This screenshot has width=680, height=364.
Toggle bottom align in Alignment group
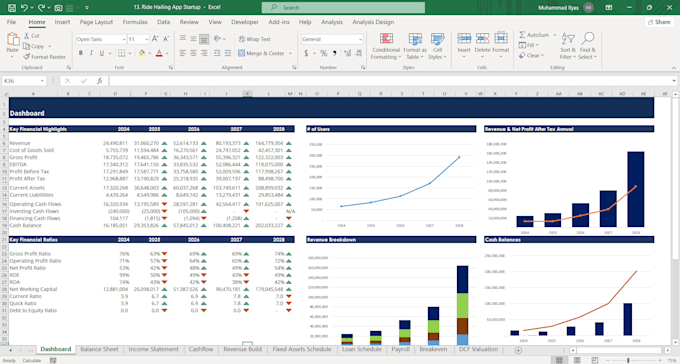pyautogui.click(x=204, y=39)
